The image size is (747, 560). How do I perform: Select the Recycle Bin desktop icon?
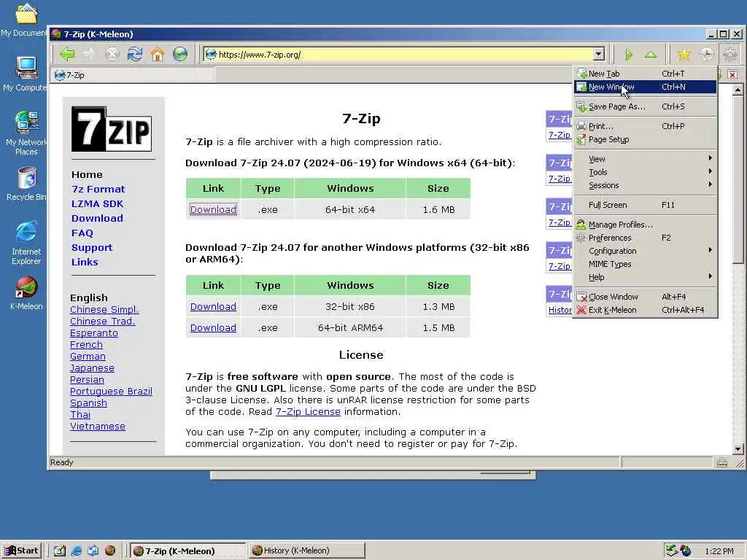click(26, 184)
